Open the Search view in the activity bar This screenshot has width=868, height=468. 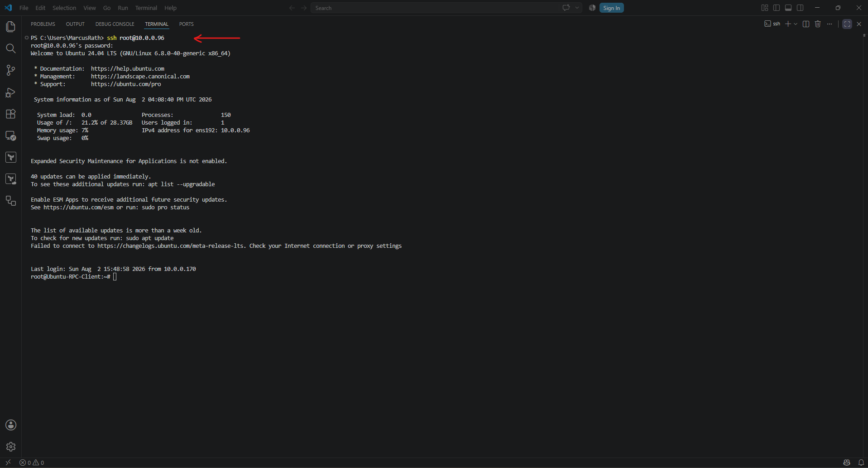tap(11, 48)
